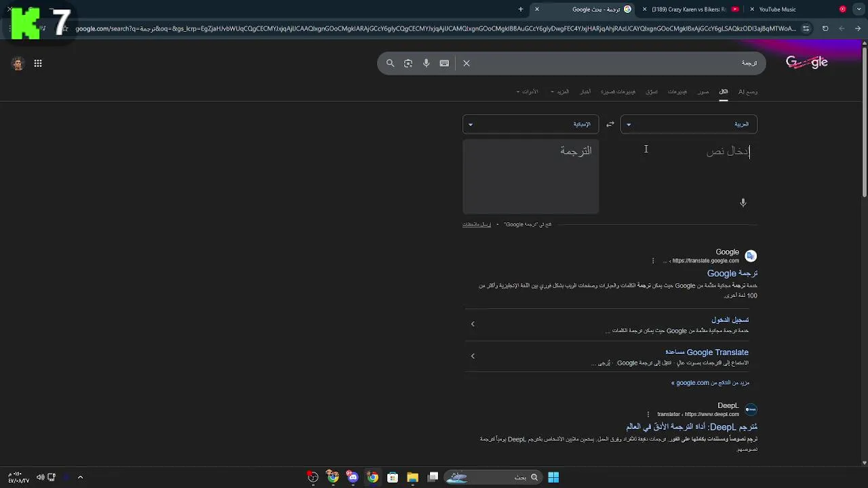
Task: Show hidden system tray icons
Action: [80, 477]
